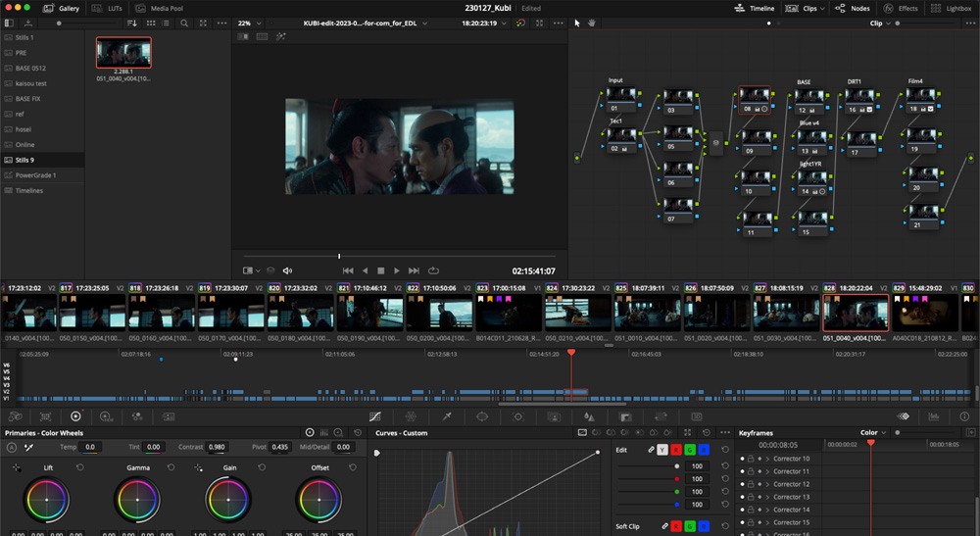Viewport: 980px width, 536px height.
Task: Toggle the lock on Corrector 10
Action: [x=751, y=459]
